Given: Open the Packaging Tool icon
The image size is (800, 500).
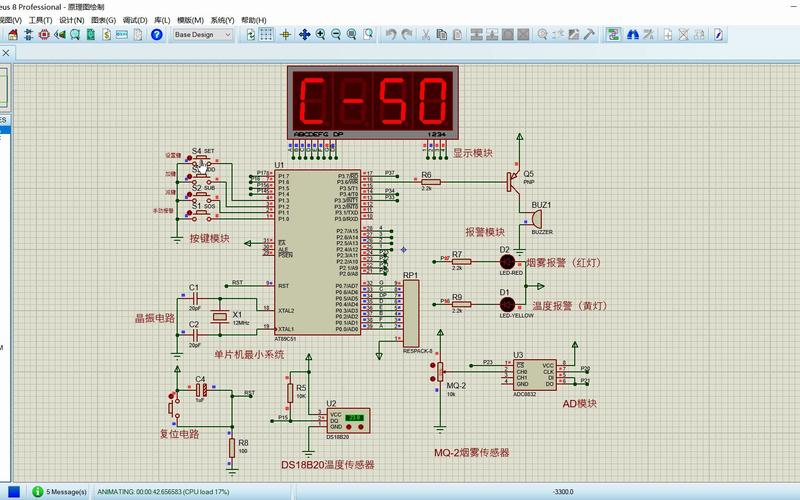Looking at the screenshot, I should click(573, 35).
